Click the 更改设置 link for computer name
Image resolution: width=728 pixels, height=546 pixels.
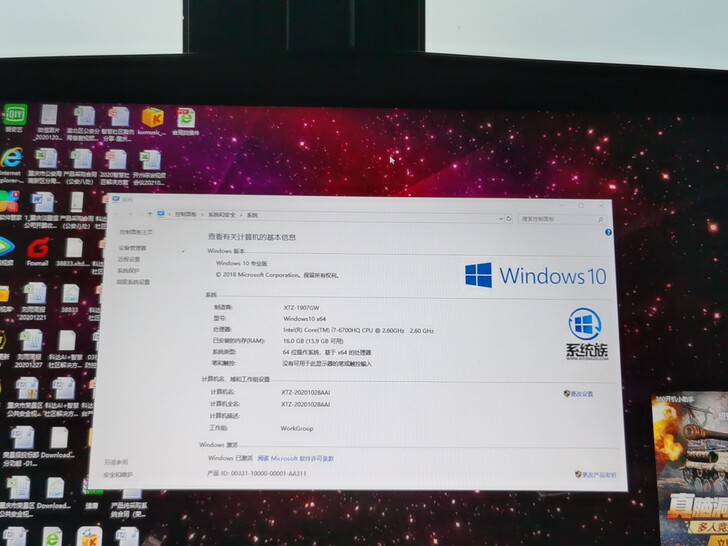(582, 394)
